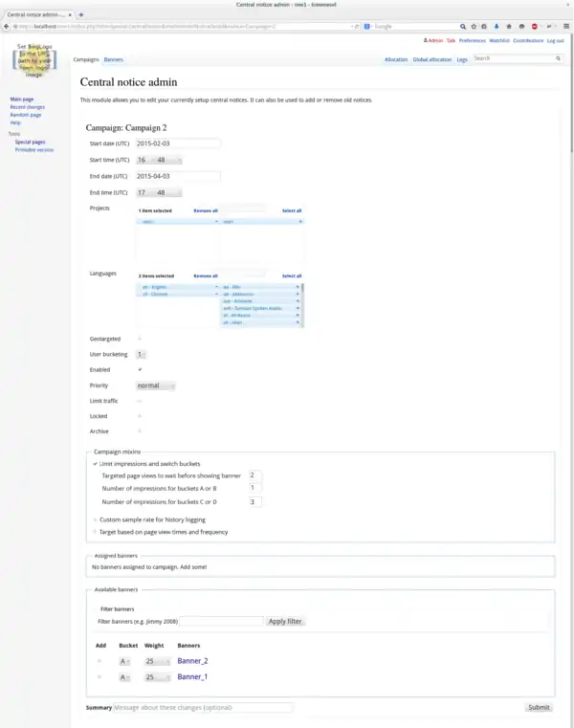The height and width of the screenshot is (728, 574).
Task: Open the User bucketing dropdown
Action: pos(142,354)
